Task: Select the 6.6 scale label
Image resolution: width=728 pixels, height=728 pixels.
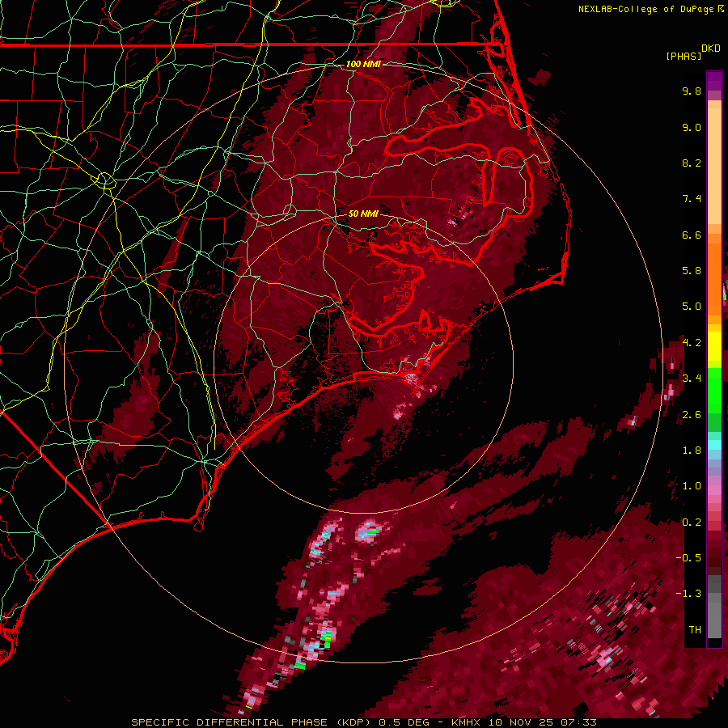Action: coord(692,235)
